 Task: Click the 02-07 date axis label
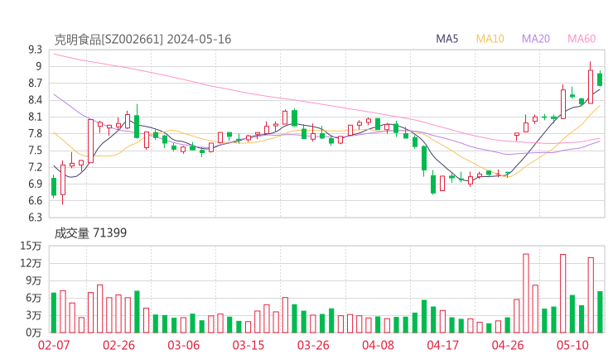pyautogui.click(x=54, y=345)
